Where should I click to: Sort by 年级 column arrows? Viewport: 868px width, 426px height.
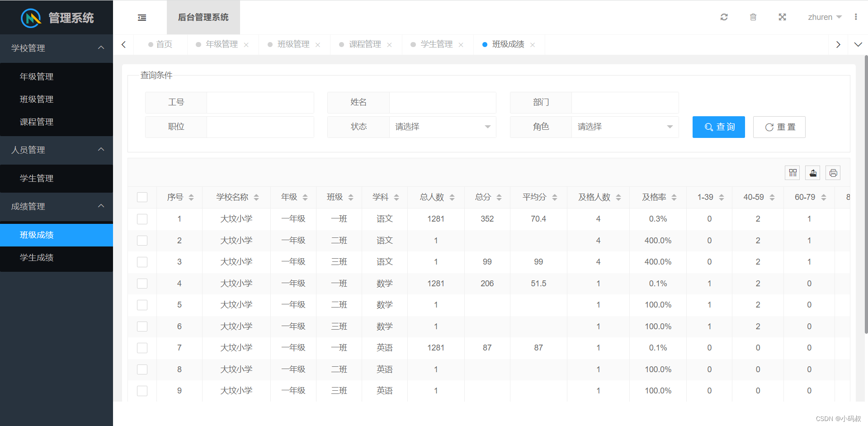point(305,198)
